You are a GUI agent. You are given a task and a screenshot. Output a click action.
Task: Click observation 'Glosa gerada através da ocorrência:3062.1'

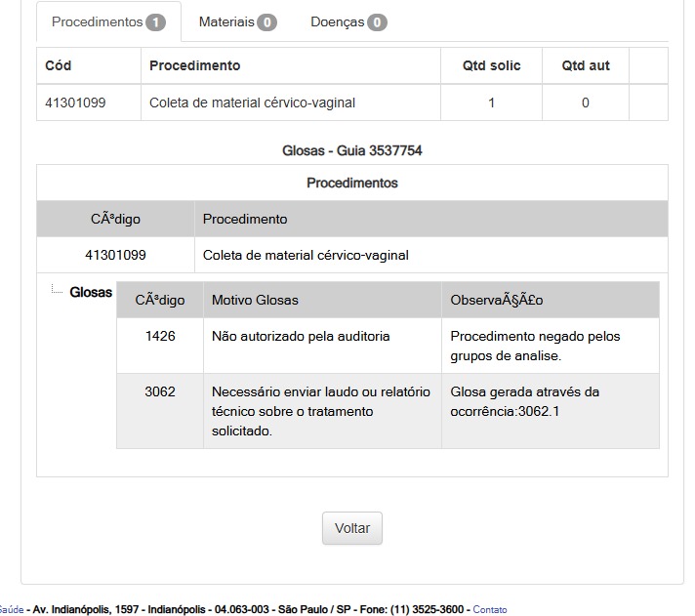click(x=525, y=401)
